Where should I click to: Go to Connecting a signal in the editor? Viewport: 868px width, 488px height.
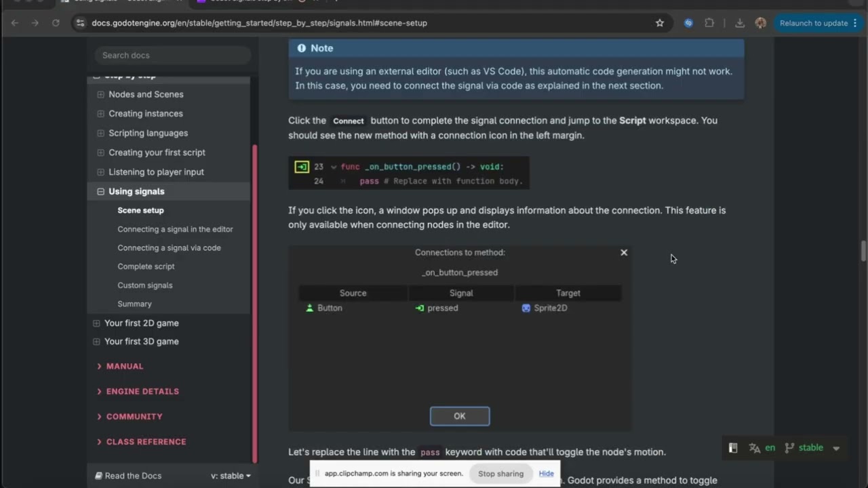coord(175,229)
